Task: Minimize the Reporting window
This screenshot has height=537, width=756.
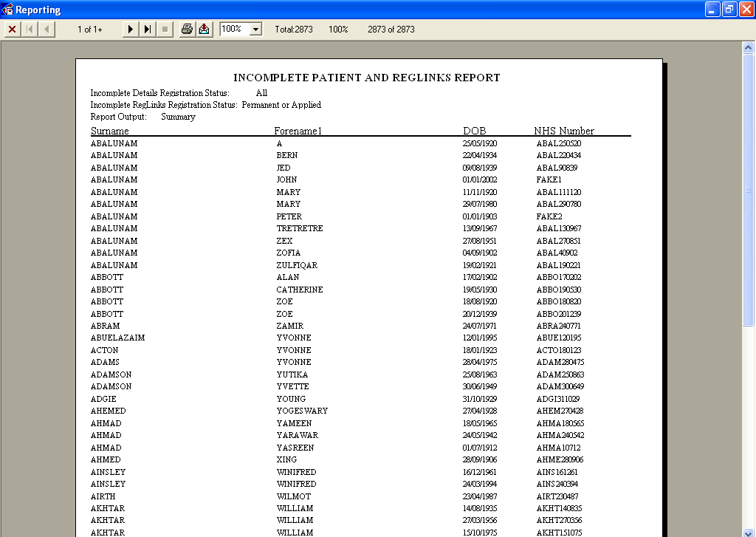Action: pos(712,9)
